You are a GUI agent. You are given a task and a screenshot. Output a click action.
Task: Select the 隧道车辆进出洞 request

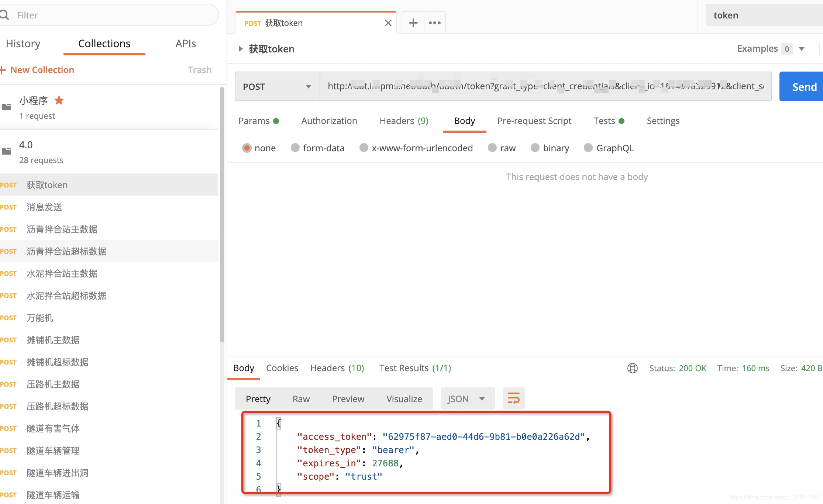[x=109, y=473]
